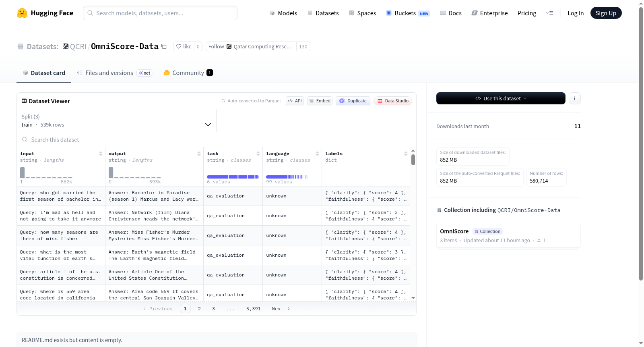This screenshot has height=347, width=644.
Task: Open the Datasets page
Action: click(323, 13)
